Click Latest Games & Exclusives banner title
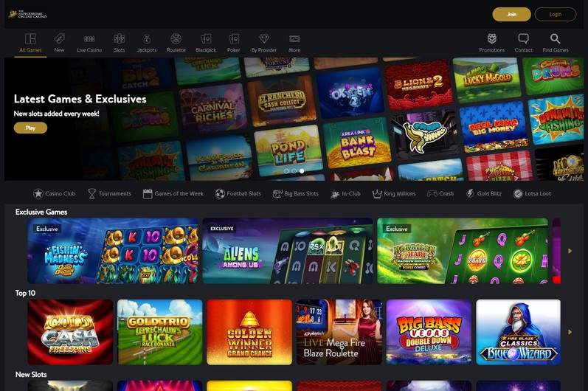Viewport: 588px width, 391px height. click(x=80, y=99)
